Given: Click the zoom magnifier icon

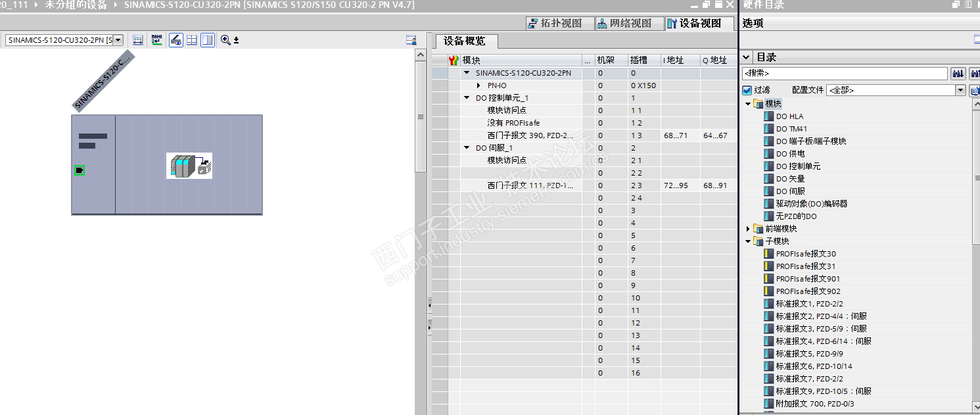Looking at the screenshot, I should [x=225, y=40].
